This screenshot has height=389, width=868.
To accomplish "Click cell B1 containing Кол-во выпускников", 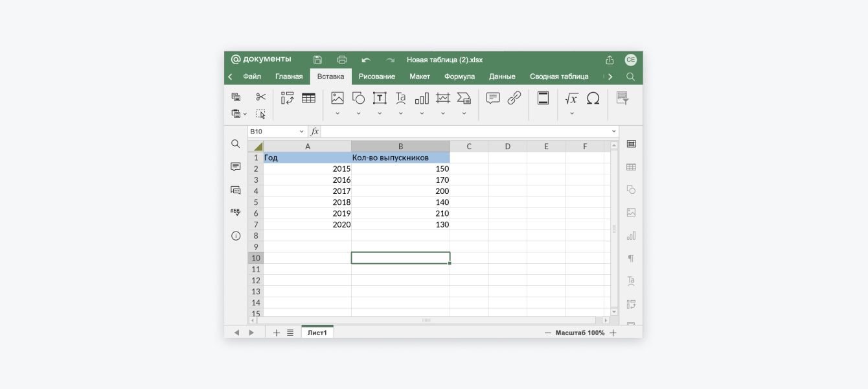I will click(x=400, y=158).
